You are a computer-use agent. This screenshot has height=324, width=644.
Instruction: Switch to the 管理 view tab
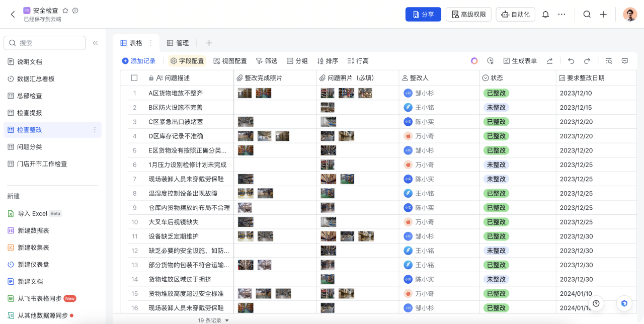click(178, 43)
